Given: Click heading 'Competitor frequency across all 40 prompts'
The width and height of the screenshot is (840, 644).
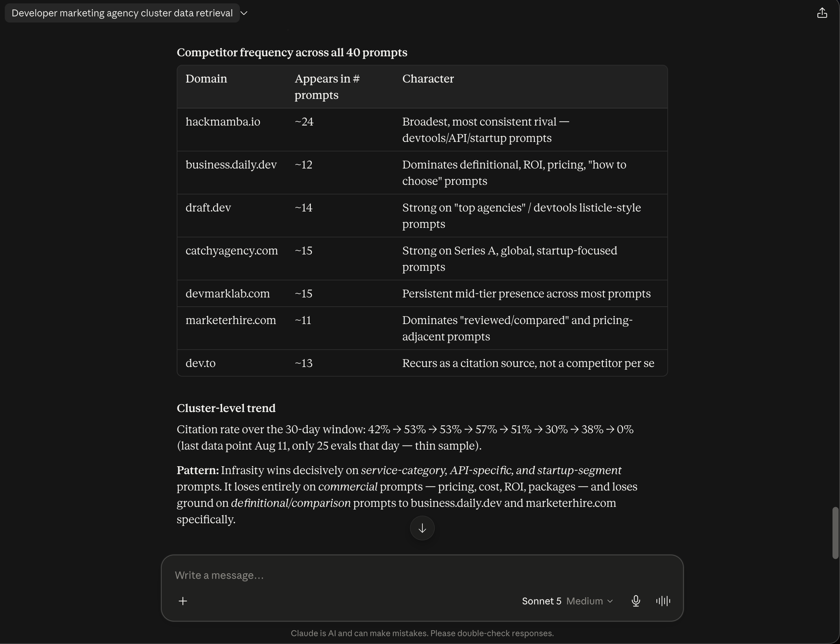Looking at the screenshot, I should click(x=292, y=52).
